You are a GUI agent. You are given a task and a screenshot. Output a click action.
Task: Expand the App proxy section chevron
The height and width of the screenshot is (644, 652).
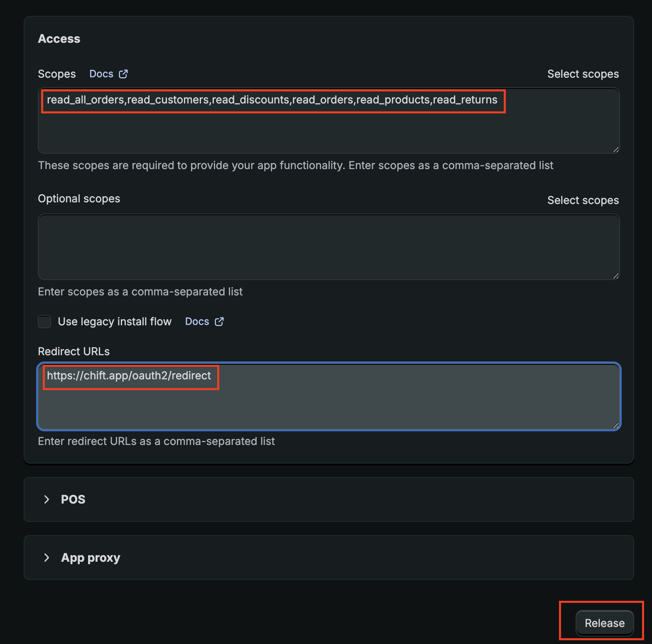coord(47,558)
